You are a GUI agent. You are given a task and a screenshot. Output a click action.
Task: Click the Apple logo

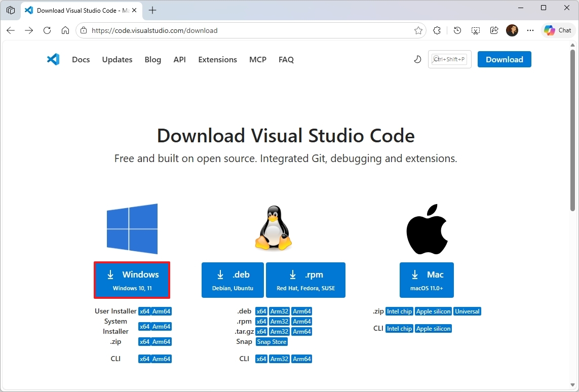point(427,229)
